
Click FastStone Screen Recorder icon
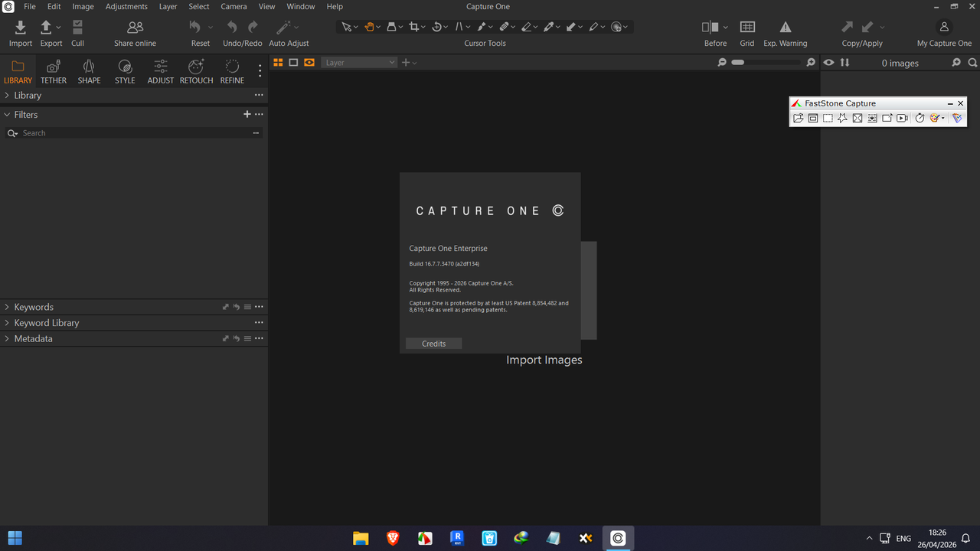point(903,118)
